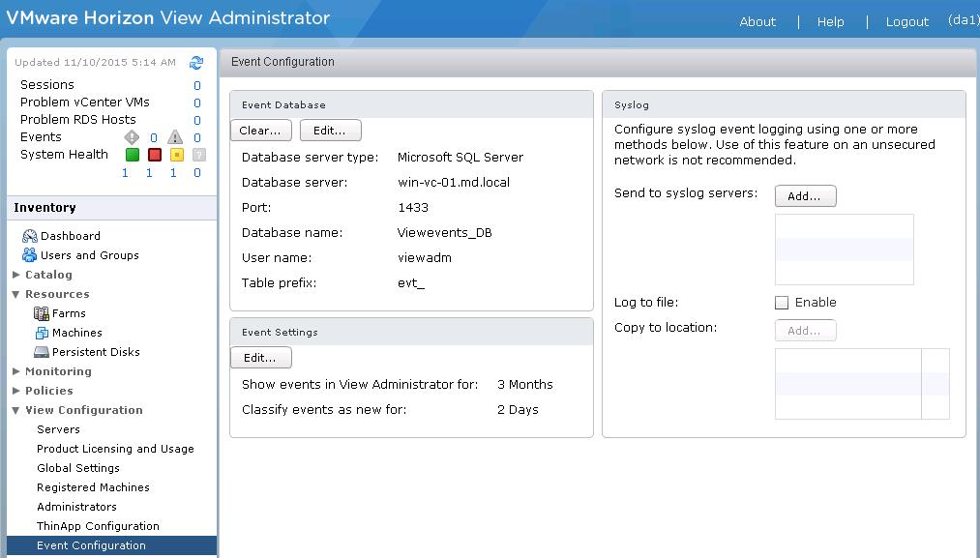
Task: Click the Farms icon under Resources
Action: pyautogui.click(x=42, y=313)
